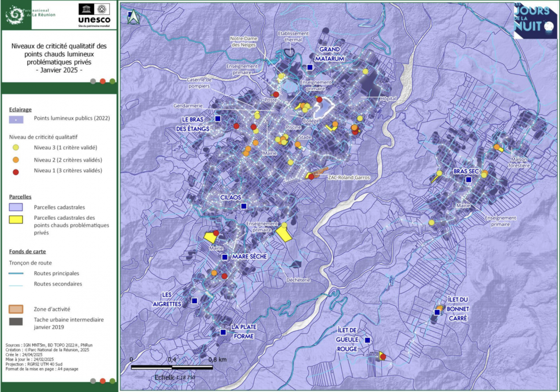Click the underlined Fonds de carte heading
Screen dimensions: 560x392
point(27,252)
